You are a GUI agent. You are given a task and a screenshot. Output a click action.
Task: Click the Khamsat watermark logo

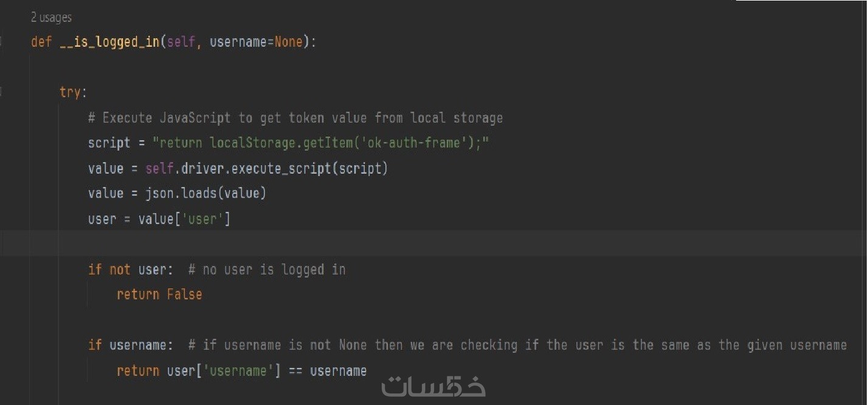point(433,386)
